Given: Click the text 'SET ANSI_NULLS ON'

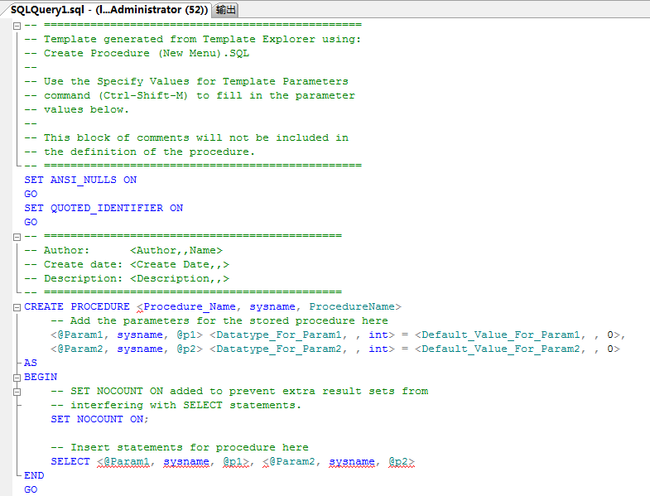Looking at the screenshot, I should 80,180.
